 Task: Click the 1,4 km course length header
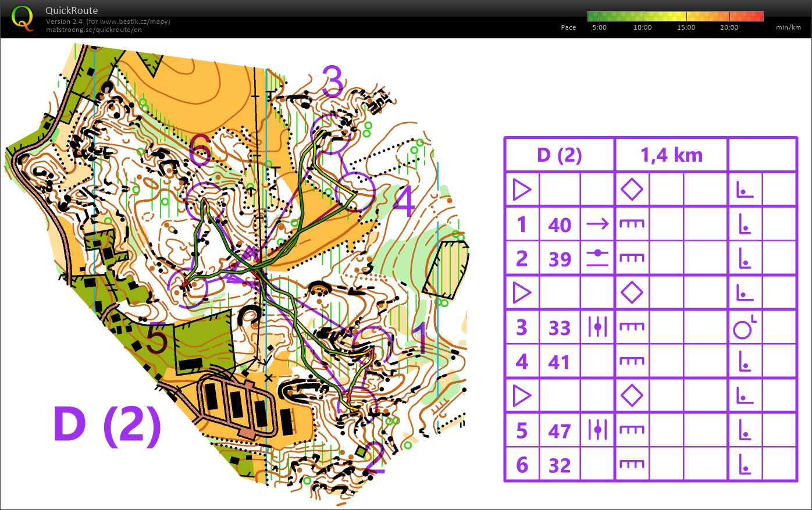coord(671,155)
